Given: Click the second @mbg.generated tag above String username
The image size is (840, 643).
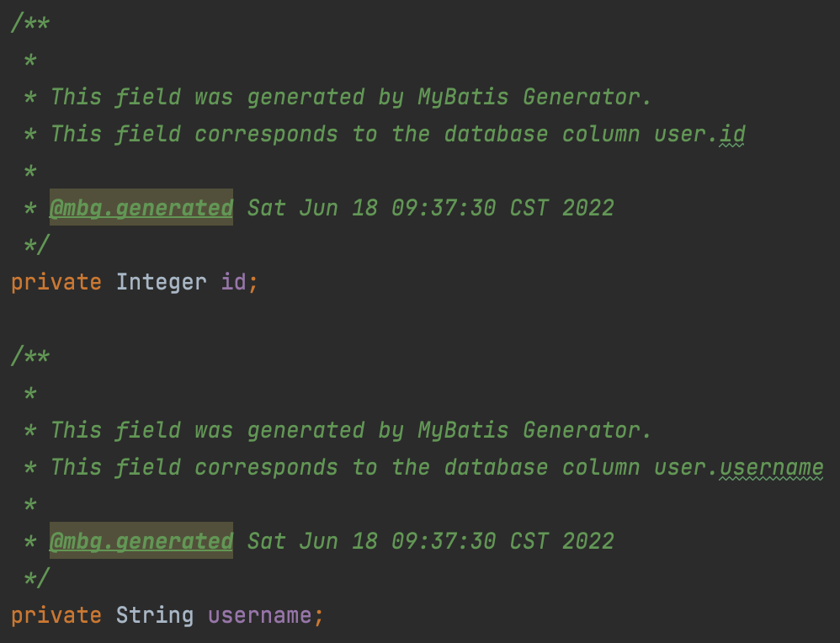Looking at the screenshot, I should [141, 541].
